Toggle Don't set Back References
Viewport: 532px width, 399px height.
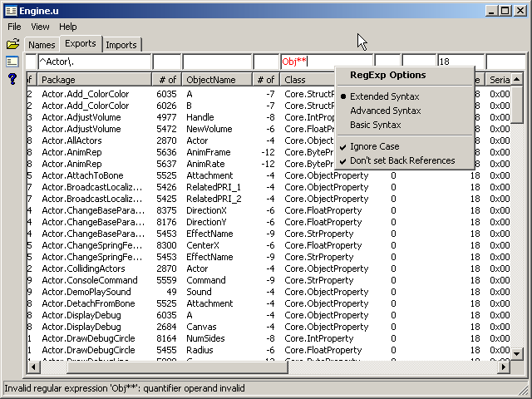pyautogui.click(x=402, y=160)
